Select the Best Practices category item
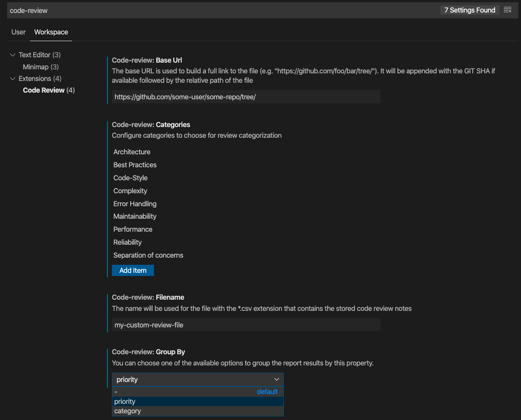This screenshot has height=420, width=521. point(135,165)
